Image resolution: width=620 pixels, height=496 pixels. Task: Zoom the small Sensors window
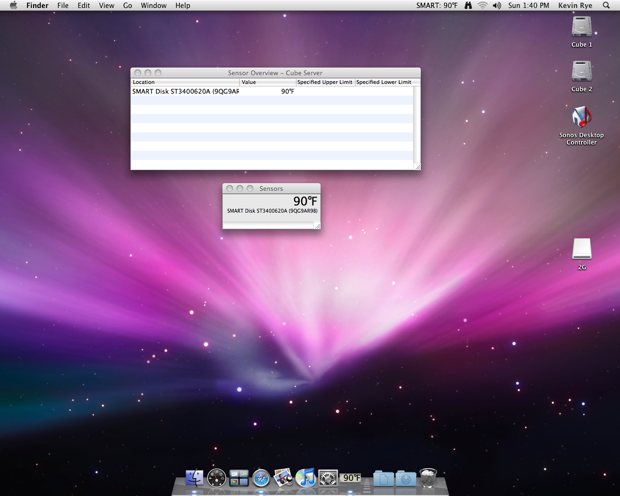pos(250,188)
